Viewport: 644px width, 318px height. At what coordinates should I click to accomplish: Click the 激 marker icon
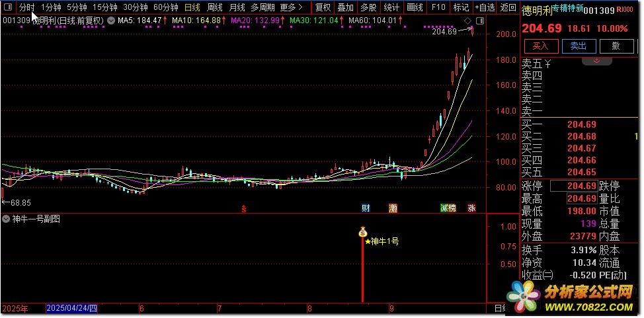click(x=393, y=208)
